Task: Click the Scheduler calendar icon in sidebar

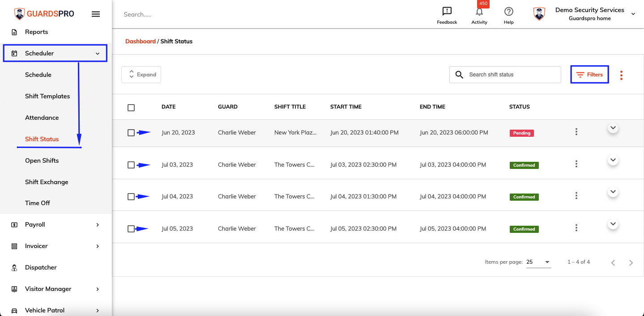Action: click(x=14, y=54)
